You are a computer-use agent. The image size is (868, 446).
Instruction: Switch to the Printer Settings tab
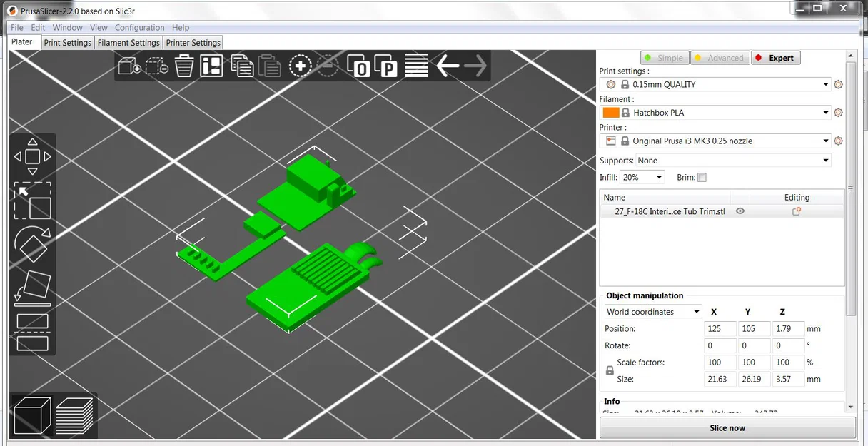[x=193, y=42]
